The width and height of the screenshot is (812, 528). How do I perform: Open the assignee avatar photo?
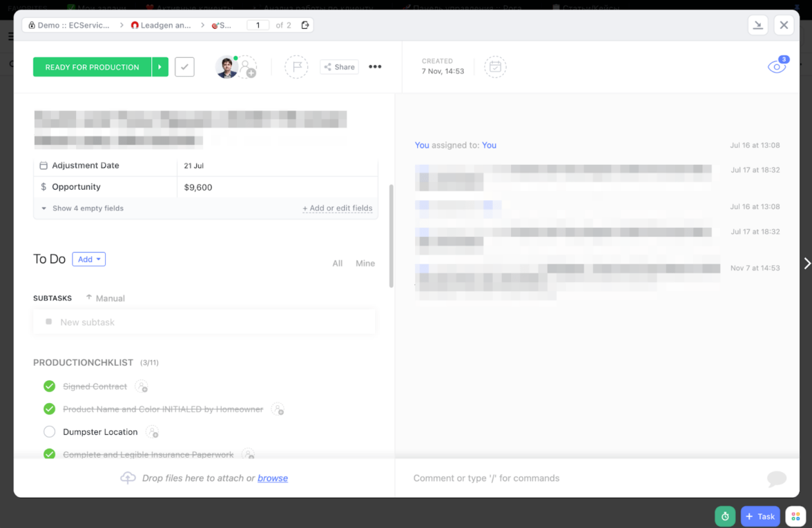[x=226, y=68]
